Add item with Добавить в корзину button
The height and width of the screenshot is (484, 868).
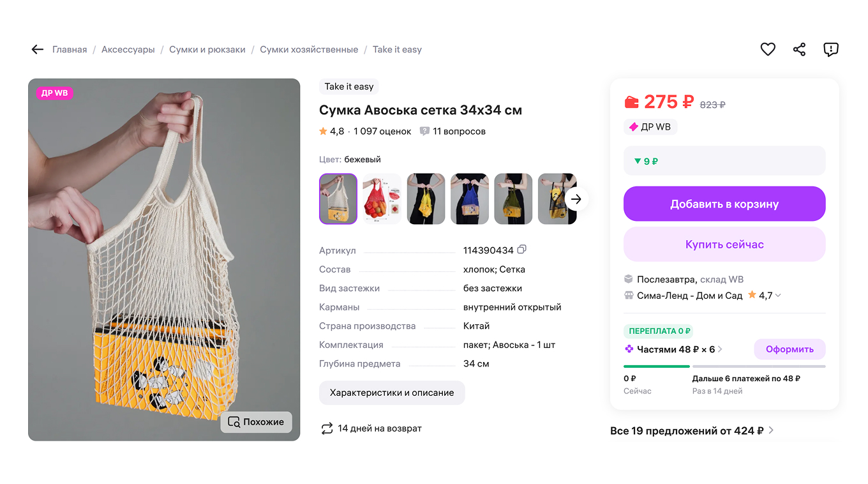[724, 204]
